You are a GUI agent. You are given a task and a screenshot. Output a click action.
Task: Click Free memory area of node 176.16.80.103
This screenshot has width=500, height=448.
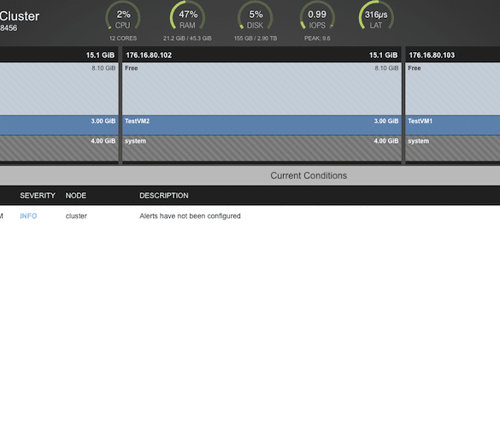click(453, 89)
